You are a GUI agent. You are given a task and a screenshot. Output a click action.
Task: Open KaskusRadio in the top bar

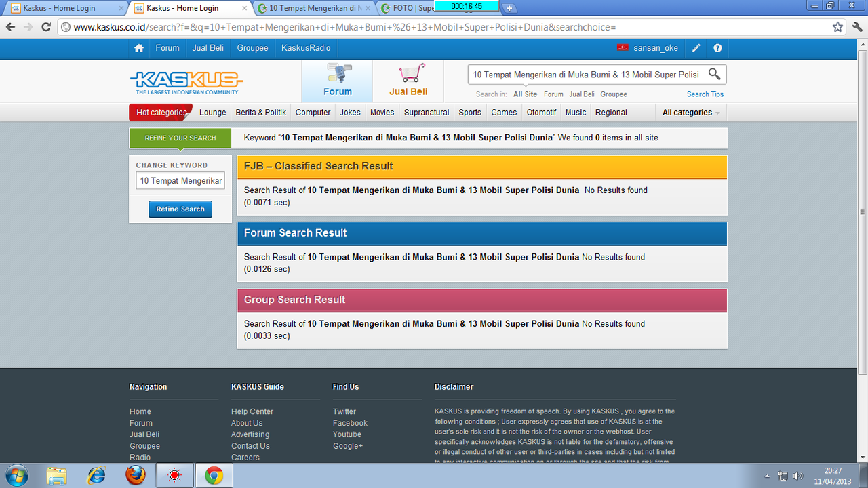306,48
